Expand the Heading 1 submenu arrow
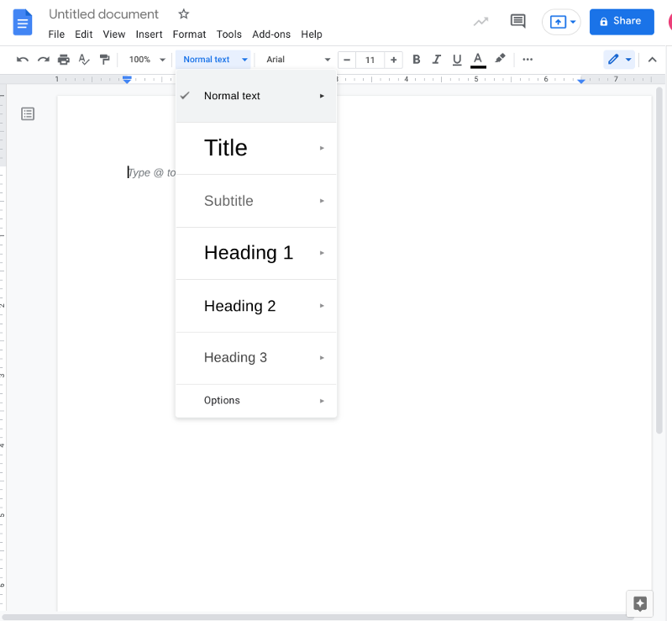The height and width of the screenshot is (621, 672). point(322,253)
